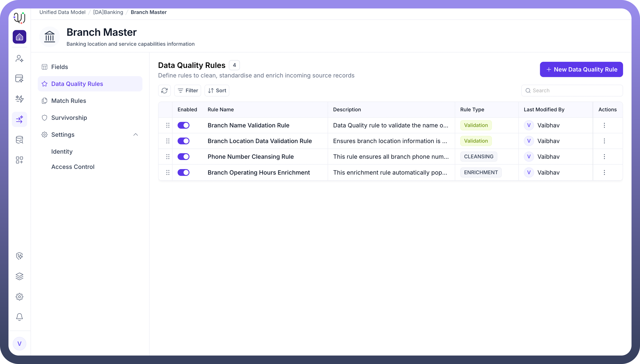Toggle off Phone Number Cleansing Rule
Image resolution: width=640 pixels, height=364 pixels.
(x=184, y=157)
